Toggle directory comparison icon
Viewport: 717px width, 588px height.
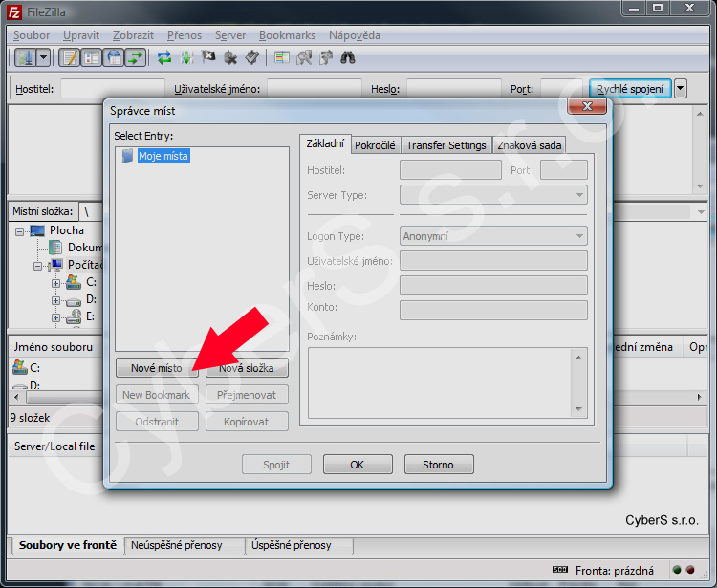[x=304, y=57]
